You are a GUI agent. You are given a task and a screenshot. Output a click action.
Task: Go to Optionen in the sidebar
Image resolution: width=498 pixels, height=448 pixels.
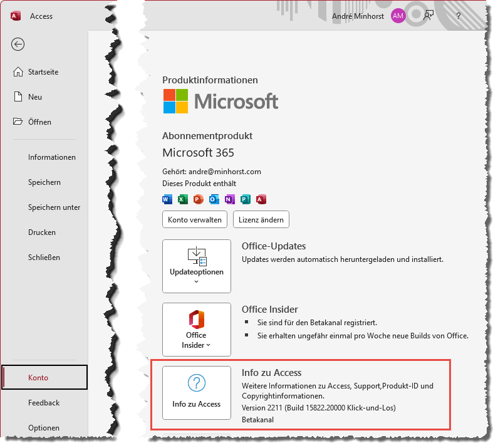[x=43, y=428]
